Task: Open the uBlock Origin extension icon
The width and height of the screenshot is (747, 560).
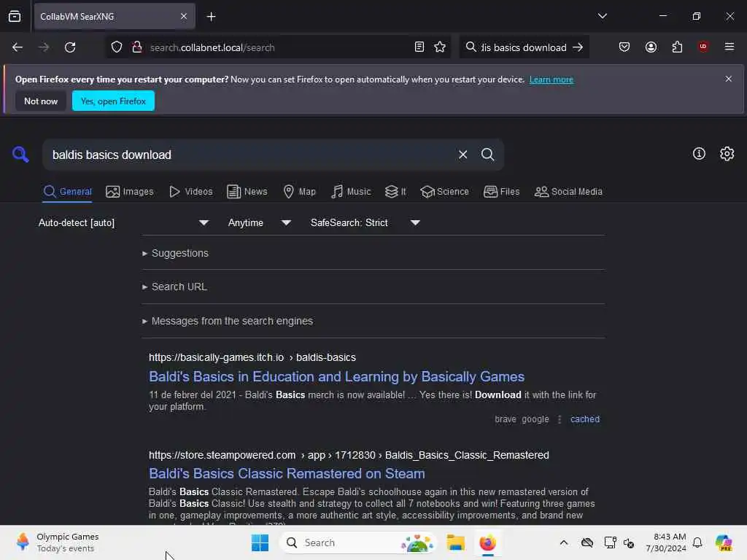Action: point(703,47)
